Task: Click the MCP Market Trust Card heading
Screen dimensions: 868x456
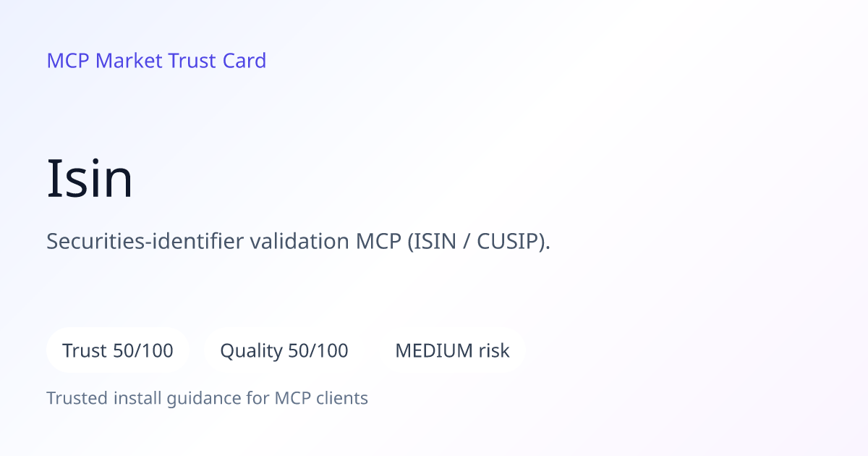Action: (156, 61)
